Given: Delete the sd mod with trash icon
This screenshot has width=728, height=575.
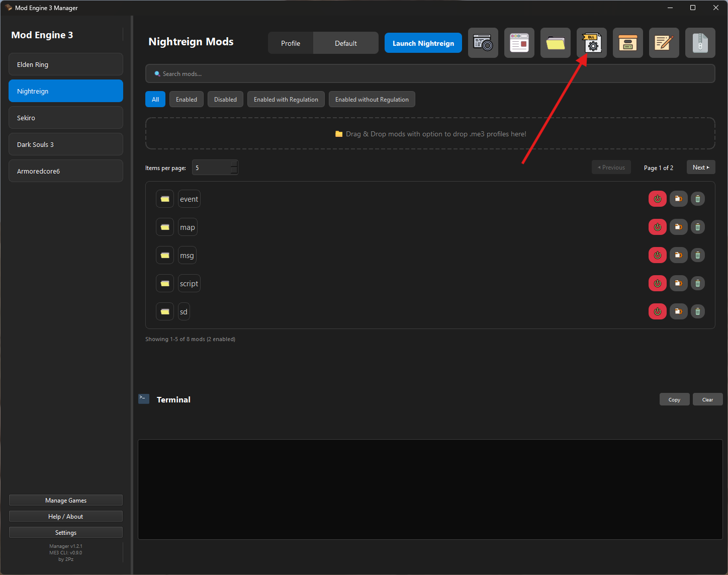Looking at the screenshot, I should [697, 311].
